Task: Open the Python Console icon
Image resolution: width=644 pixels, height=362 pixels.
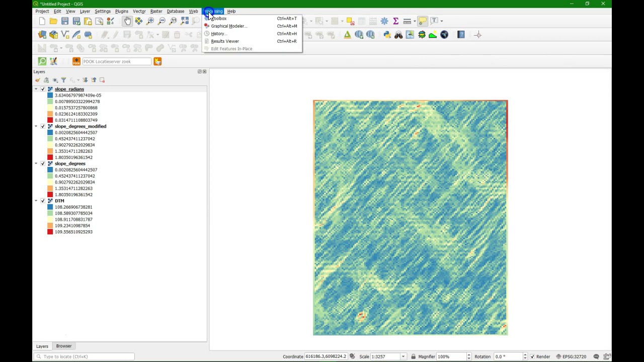Action: click(387, 35)
